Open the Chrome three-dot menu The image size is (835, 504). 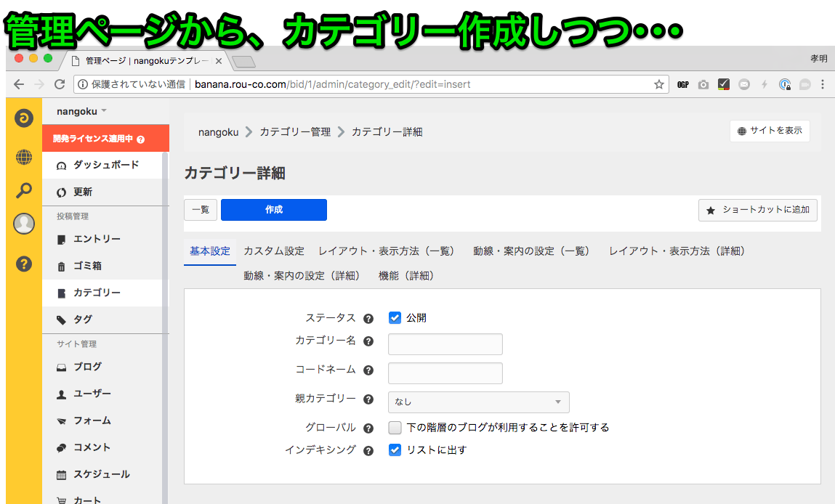[823, 84]
